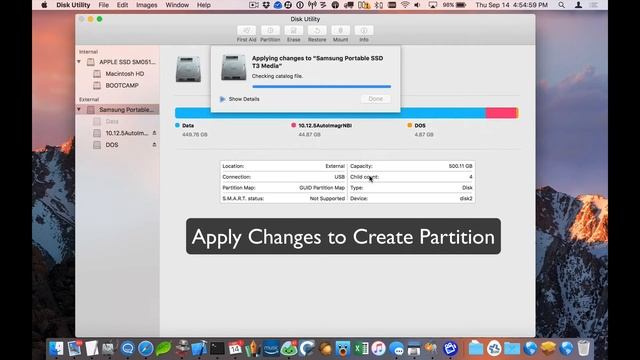Open Calendar from the Dock
This screenshot has height=360, width=640.
pos(235,348)
